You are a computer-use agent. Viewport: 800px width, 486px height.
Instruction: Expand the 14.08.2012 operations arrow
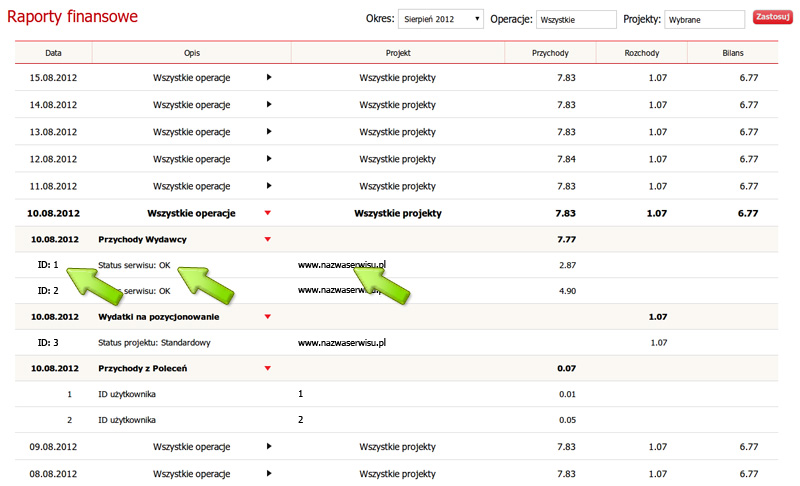click(x=268, y=105)
